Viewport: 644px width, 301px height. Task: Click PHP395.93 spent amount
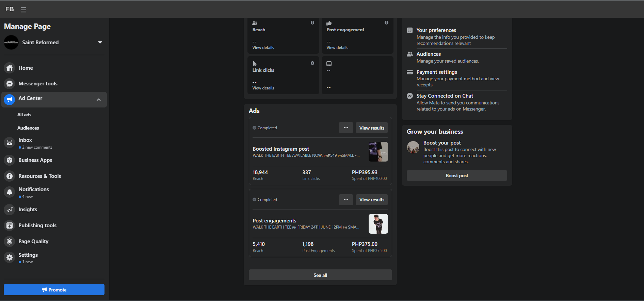(x=365, y=172)
